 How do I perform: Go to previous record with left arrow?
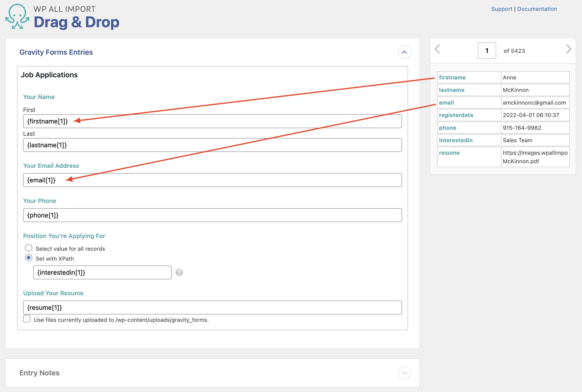click(437, 49)
